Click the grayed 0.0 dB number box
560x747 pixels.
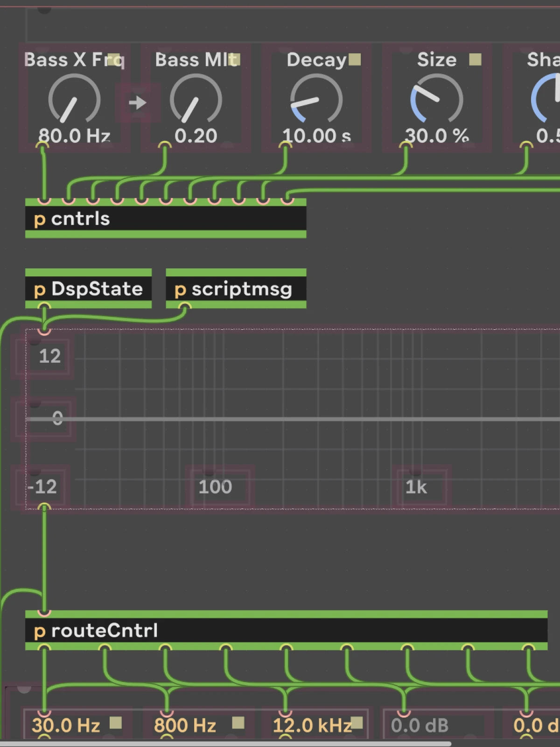[420, 726]
